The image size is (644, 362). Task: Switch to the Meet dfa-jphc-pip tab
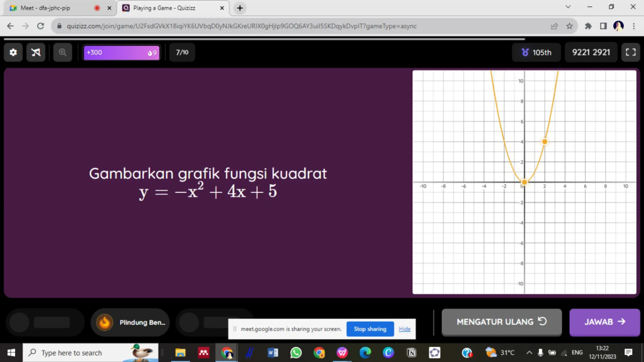[46, 8]
